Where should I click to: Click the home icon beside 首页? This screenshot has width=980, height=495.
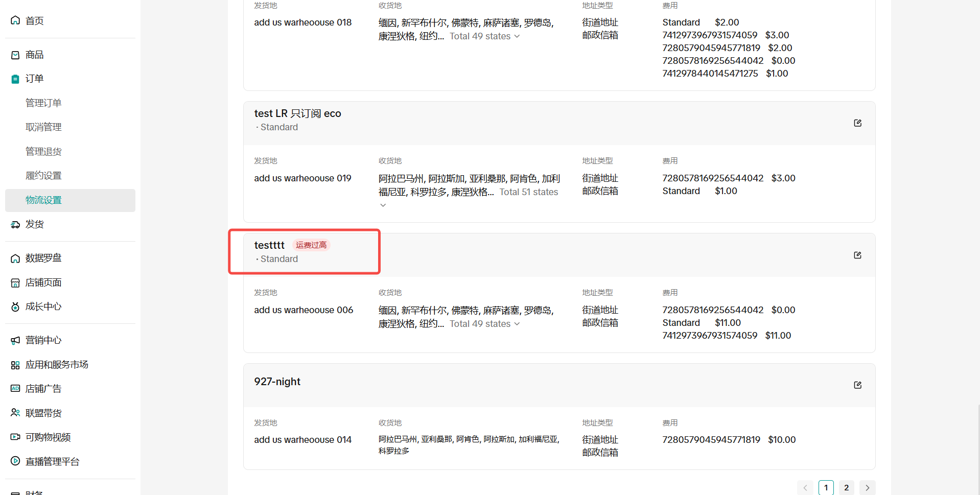click(15, 20)
